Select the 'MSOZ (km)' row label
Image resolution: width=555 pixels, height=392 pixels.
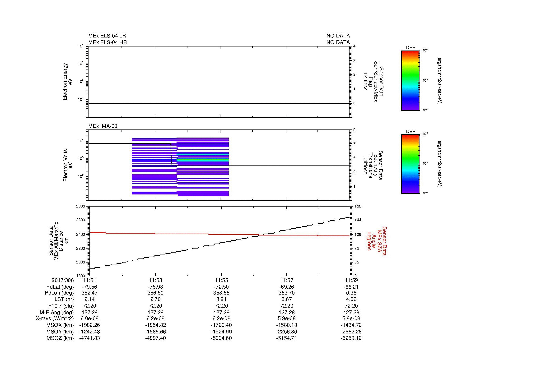coord(60,338)
